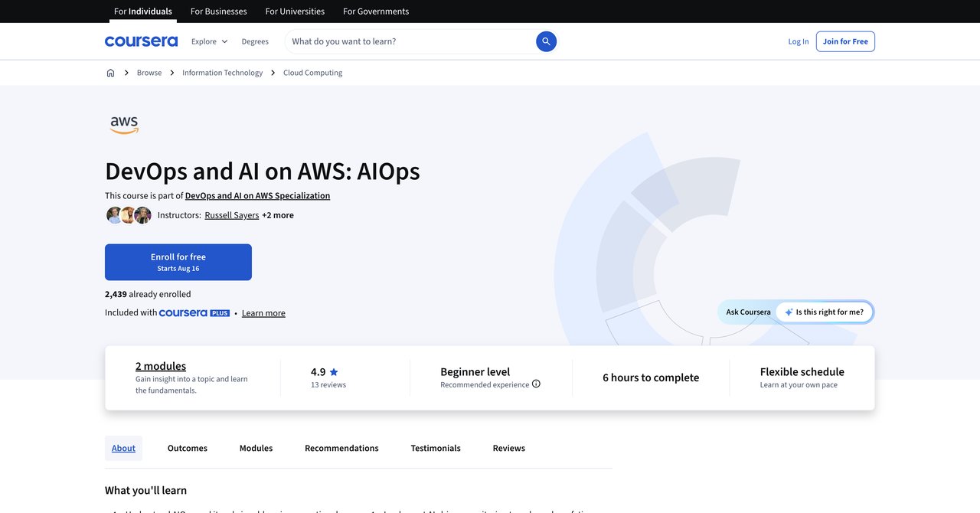Image resolution: width=980 pixels, height=513 pixels.
Task: Click the search magnifier button
Action: coord(546,41)
